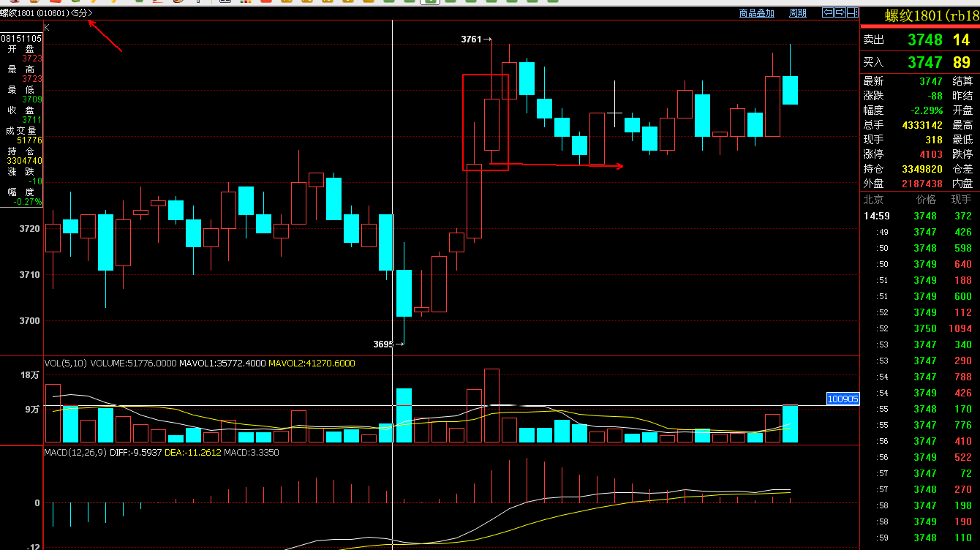Open the 周期 period selector

click(797, 13)
